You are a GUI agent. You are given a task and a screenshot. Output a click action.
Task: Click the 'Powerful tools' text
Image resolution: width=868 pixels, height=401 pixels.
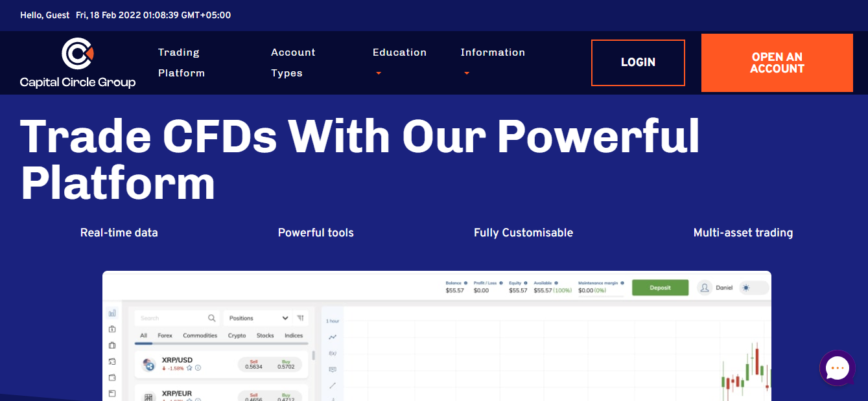[x=316, y=233]
